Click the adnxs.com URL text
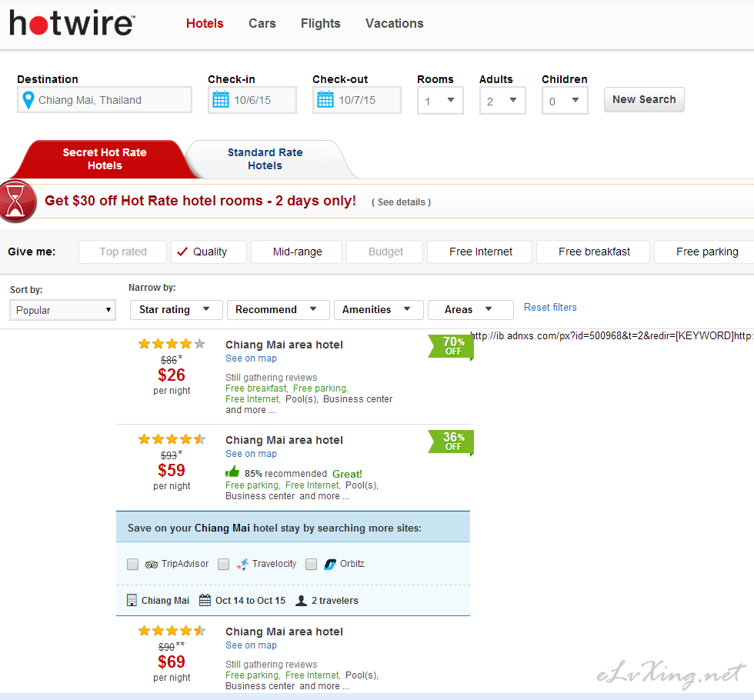The image size is (754, 700). pos(612,335)
